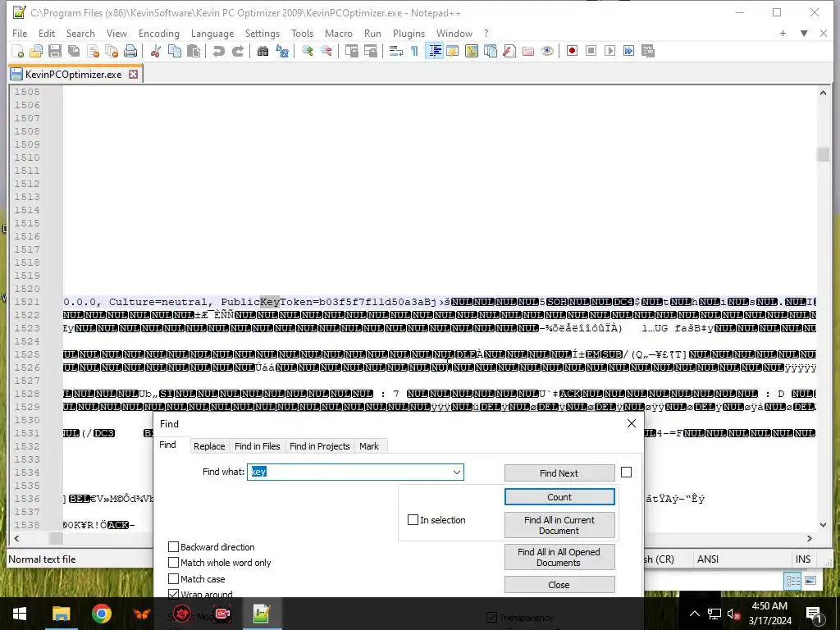Screen dimensions: 840x630
Task: Open the document list down-triangle in menu bar
Action: 804,33
